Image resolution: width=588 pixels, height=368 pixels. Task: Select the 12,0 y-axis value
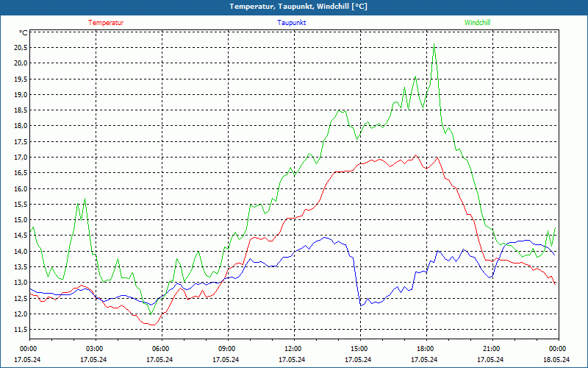pyautogui.click(x=21, y=314)
